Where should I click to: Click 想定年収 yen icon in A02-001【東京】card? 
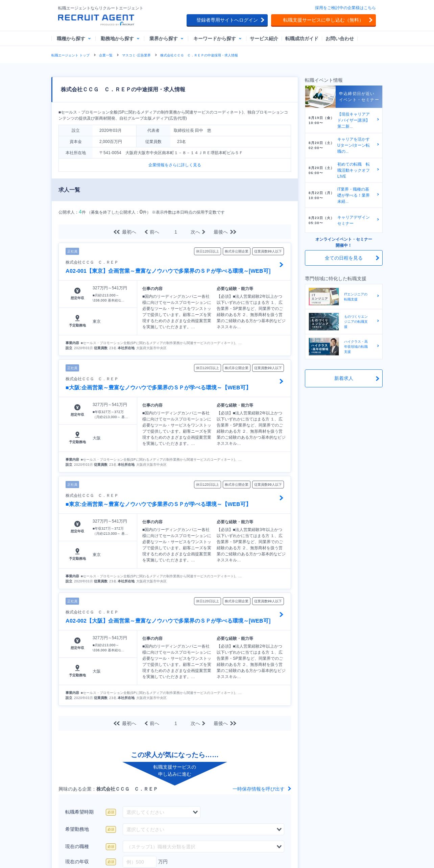tap(77, 291)
